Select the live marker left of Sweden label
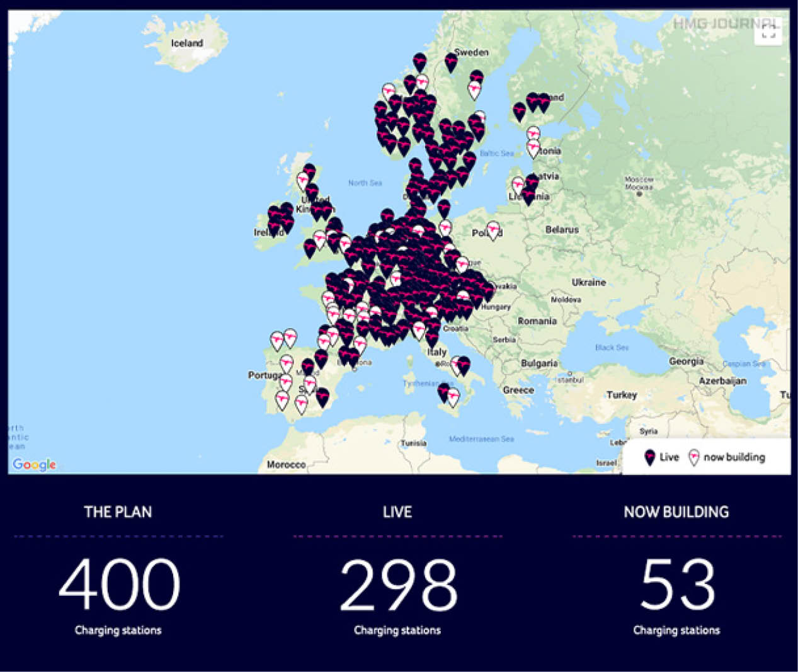 [x=451, y=62]
